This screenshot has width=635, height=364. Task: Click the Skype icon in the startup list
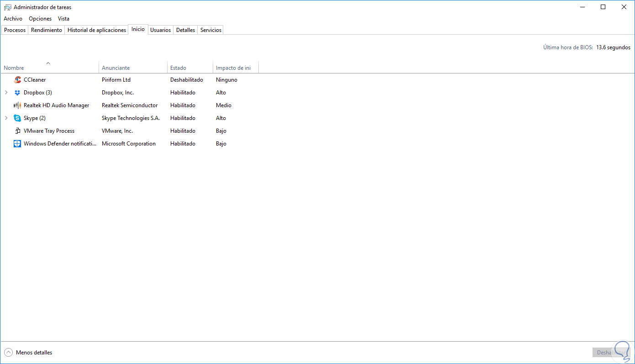pos(17,118)
